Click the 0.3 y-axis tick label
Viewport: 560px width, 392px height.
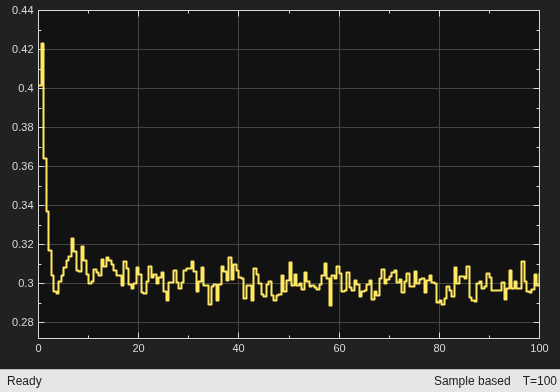(x=26, y=283)
